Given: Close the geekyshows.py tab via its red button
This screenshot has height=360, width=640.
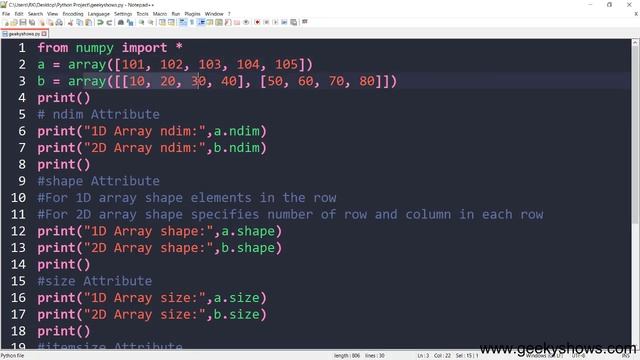Looking at the screenshot, I should click(x=44, y=34).
